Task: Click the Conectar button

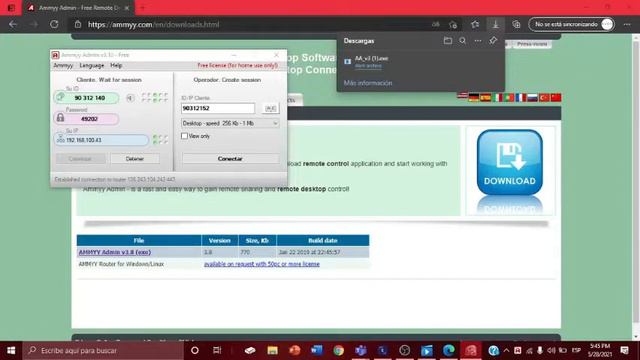Action: pos(230,158)
